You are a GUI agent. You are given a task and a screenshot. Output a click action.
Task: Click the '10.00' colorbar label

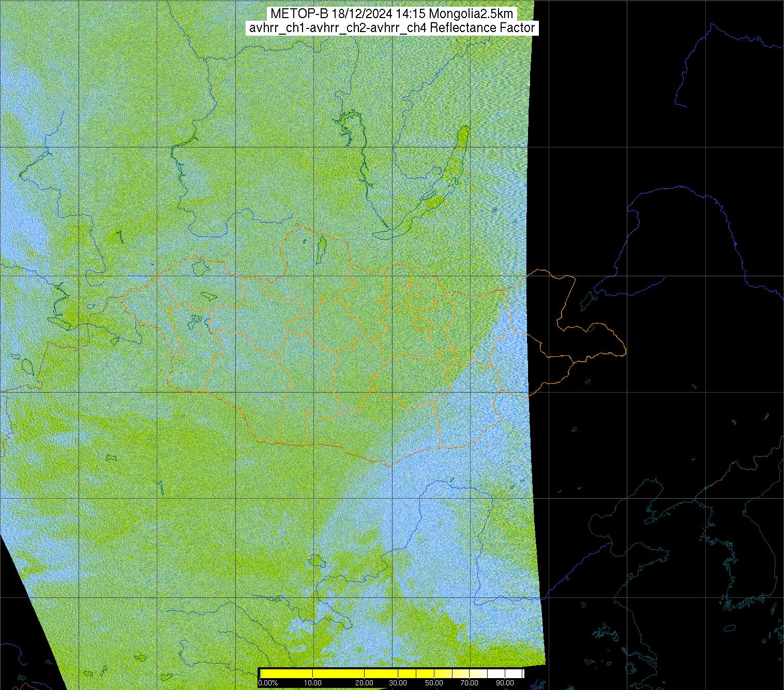pos(313,683)
